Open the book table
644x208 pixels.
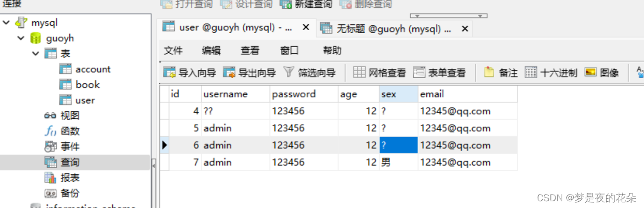87,85
